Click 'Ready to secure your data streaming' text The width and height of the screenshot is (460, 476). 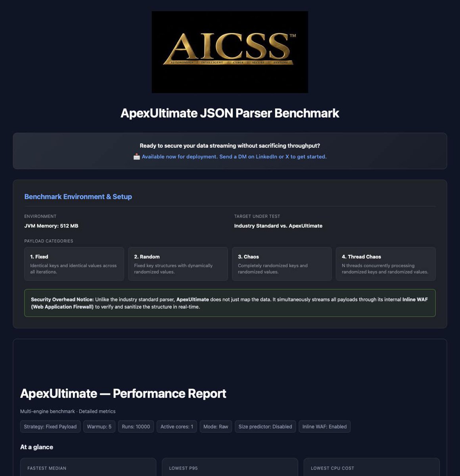pyautogui.click(x=230, y=146)
